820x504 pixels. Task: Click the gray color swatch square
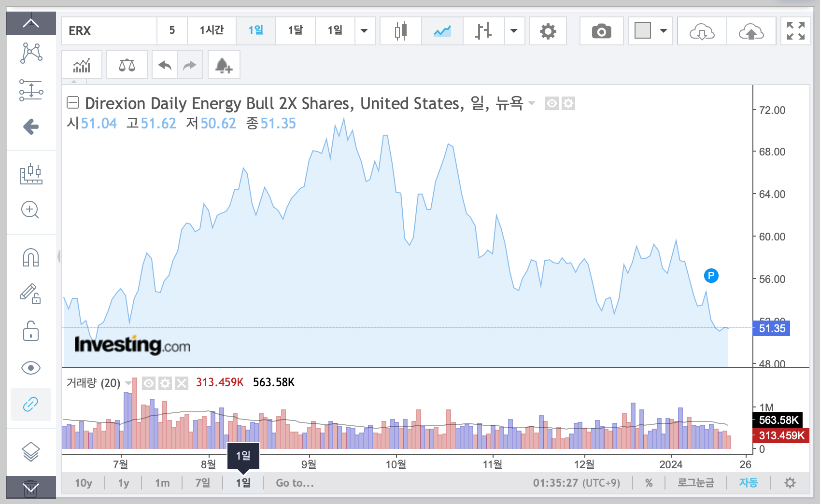[643, 30]
